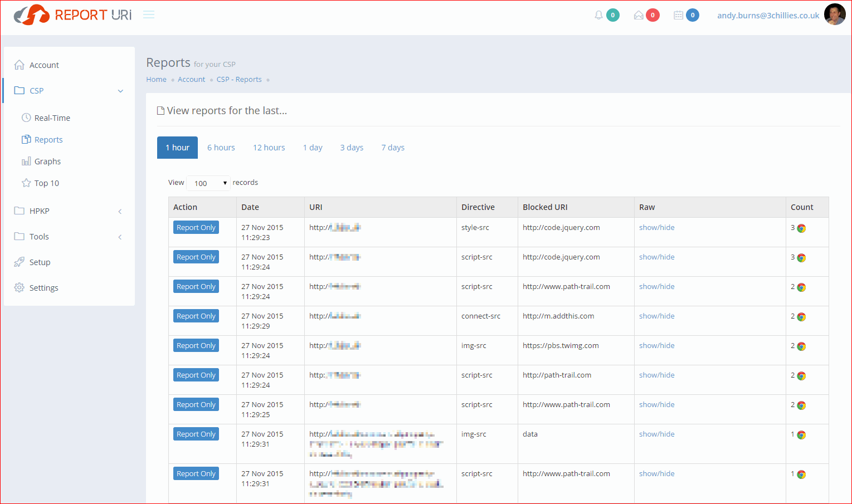
Task: Open Top 10 in the sidebar
Action: pyautogui.click(x=46, y=183)
